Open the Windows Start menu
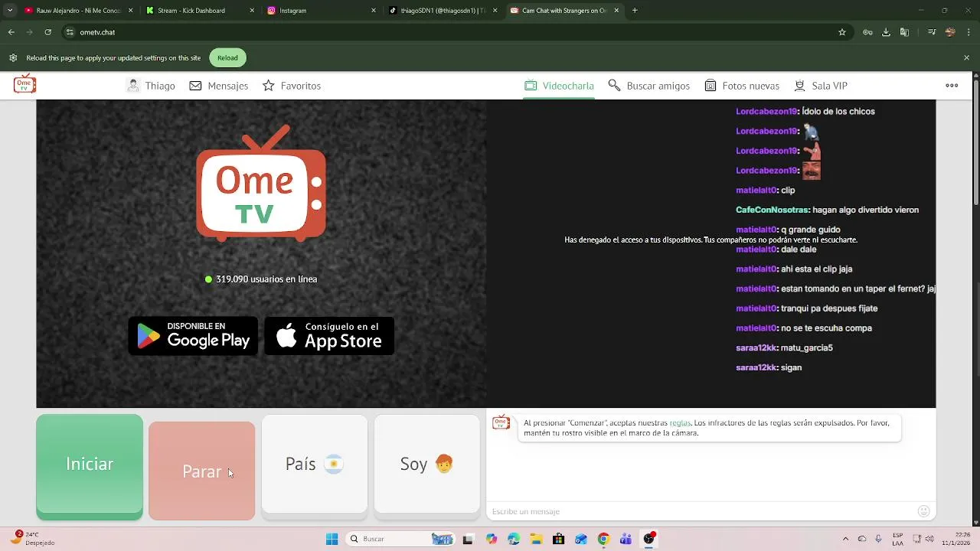 pyautogui.click(x=332, y=539)
